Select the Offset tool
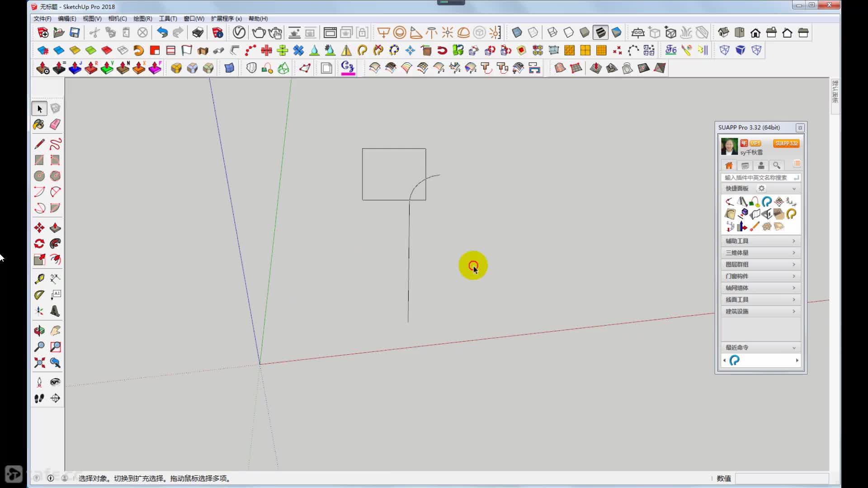Screen dimensions: 868x488 pos(55,259)
